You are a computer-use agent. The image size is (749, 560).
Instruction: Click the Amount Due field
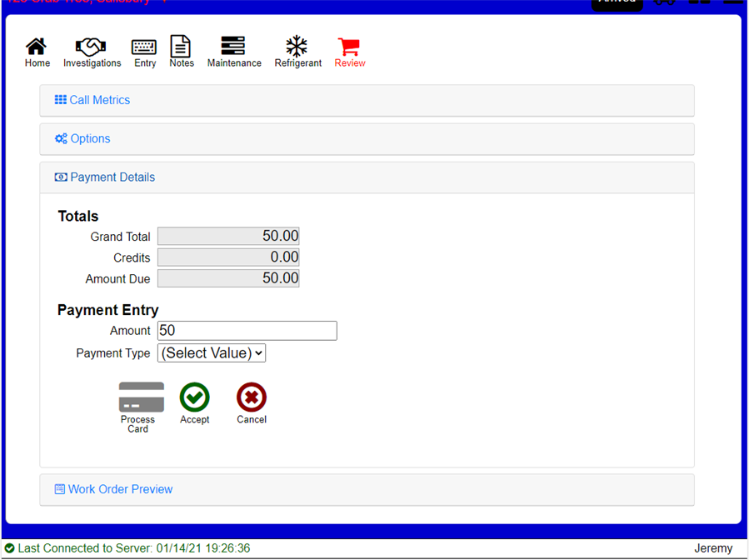pos(227,278)
